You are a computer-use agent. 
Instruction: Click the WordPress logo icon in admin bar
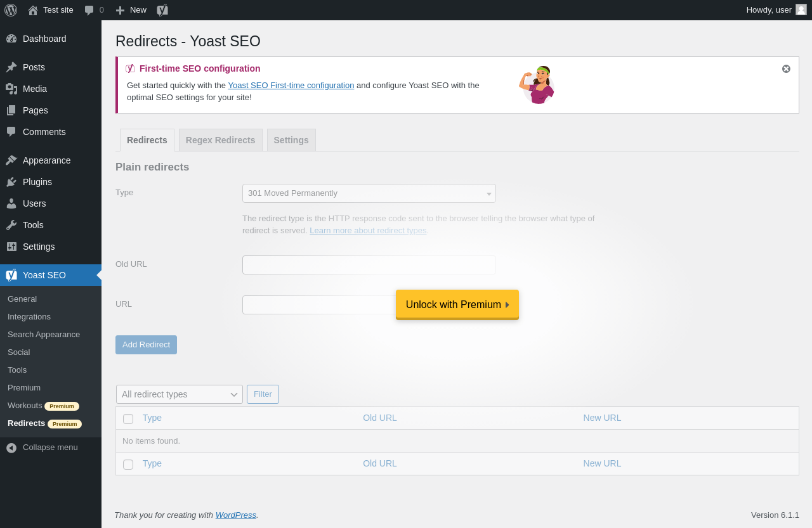point(11,10)
